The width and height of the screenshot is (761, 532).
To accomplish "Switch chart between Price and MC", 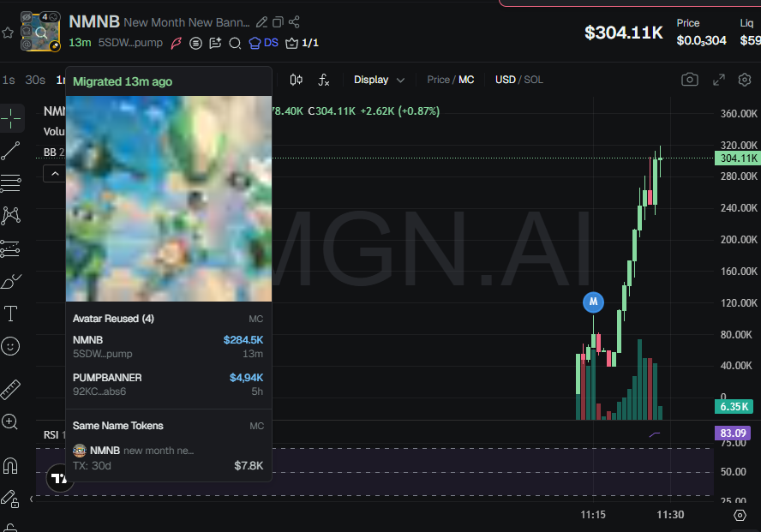I will 451,80.
